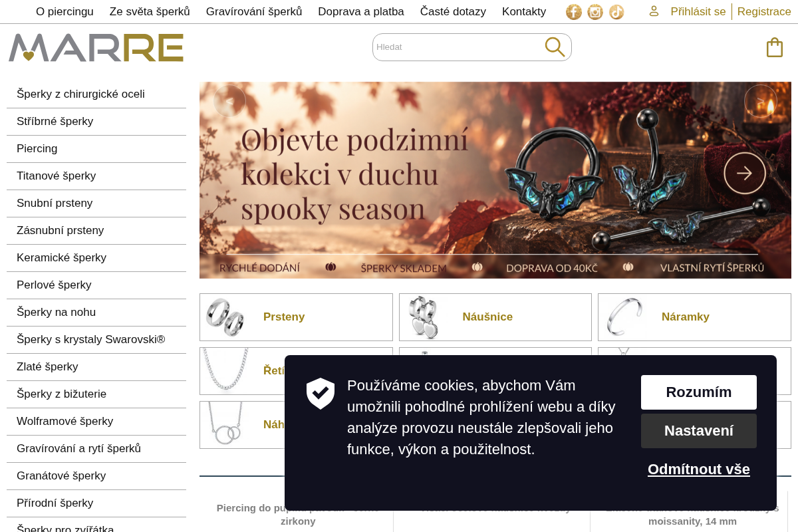This screenshot has height=532, width=798.
Task: Open Šperky s krystaly Swarovski category
Action: (x=96, y=340)
